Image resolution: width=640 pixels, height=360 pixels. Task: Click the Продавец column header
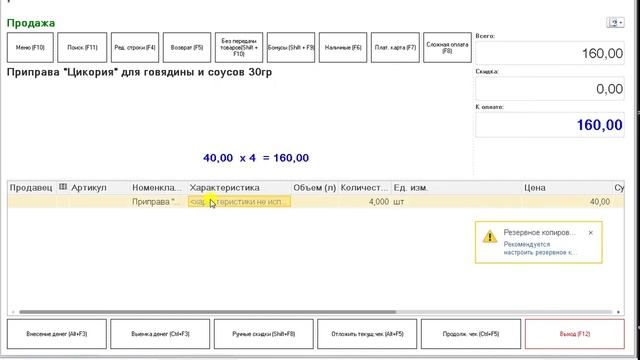31,188
